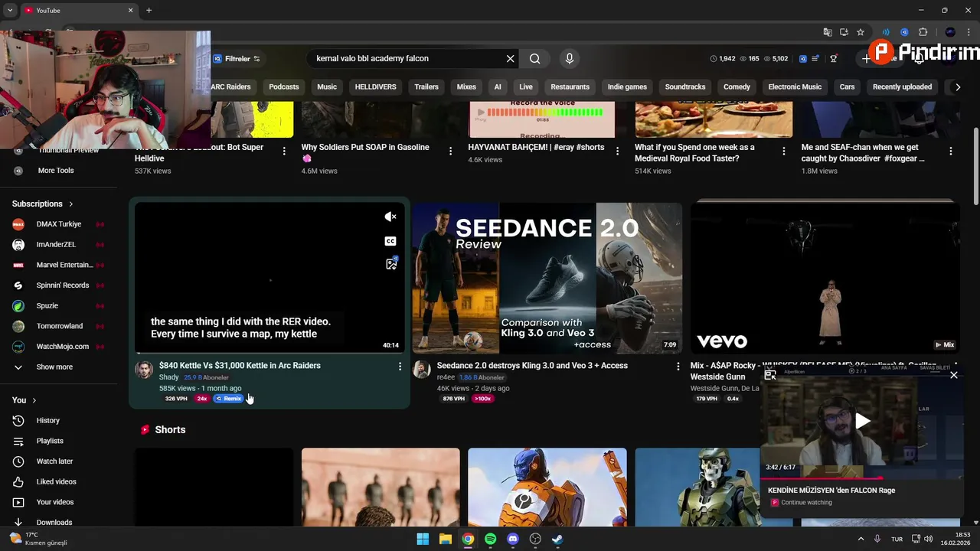Open Chrome three-dot menu
This screenshot has width=980, height=551.
coord(969,32)
